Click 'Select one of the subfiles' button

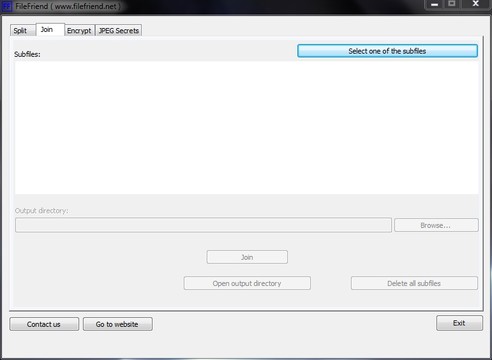(x=387, y=51)
